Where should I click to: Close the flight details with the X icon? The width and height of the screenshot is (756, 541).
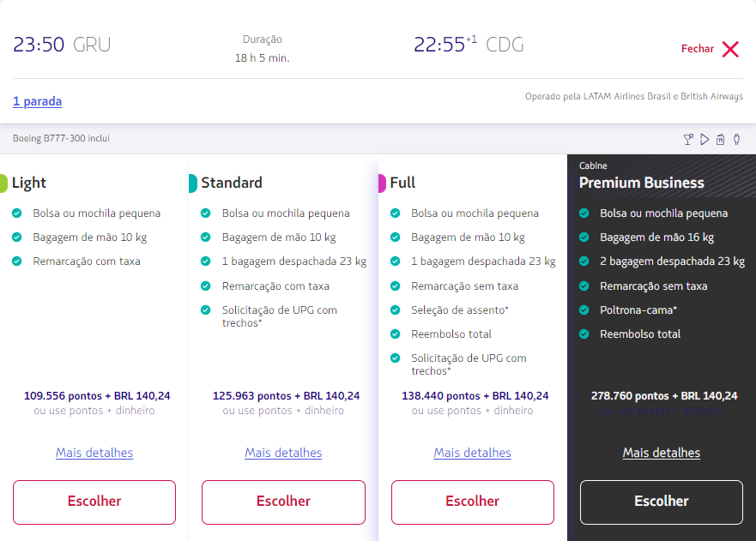point(730,49)
